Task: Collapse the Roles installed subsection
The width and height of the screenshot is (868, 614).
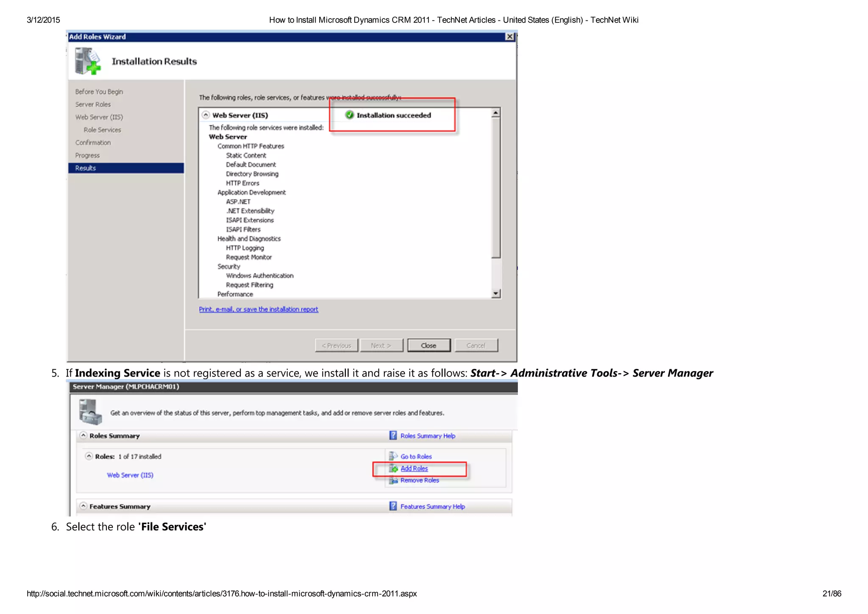Action: click(89, 456)
